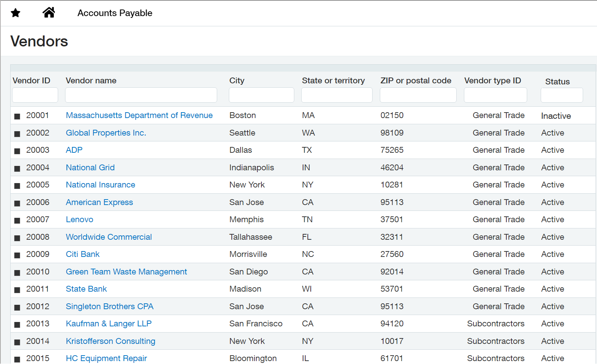View National Insurance vendor details
597x364 pixels.
pyautogui.click(x=101, y=185)
